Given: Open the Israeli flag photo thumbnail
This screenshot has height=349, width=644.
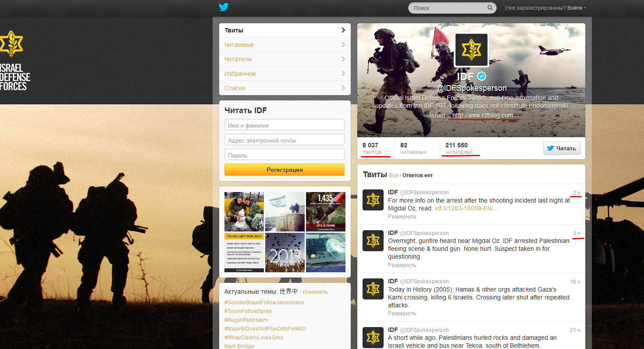Looking at the screenshot, I should (285, 212).
